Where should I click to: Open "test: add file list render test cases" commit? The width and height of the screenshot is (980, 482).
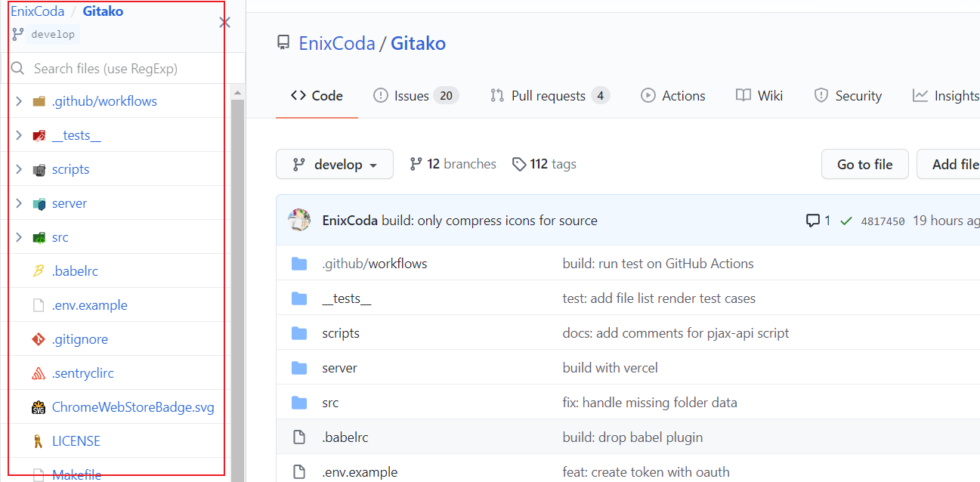click(659, 298)
